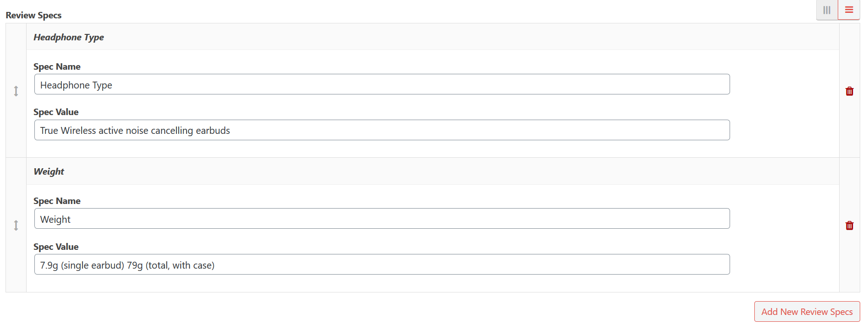Click the Spec Value label above True Wireless
The width and height of the screenshot is (868, 336).
coord(56,112)
